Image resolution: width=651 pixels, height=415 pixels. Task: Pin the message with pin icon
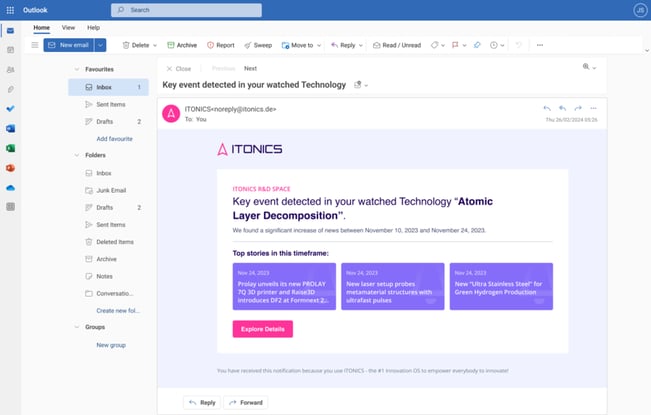pos(477,45)
